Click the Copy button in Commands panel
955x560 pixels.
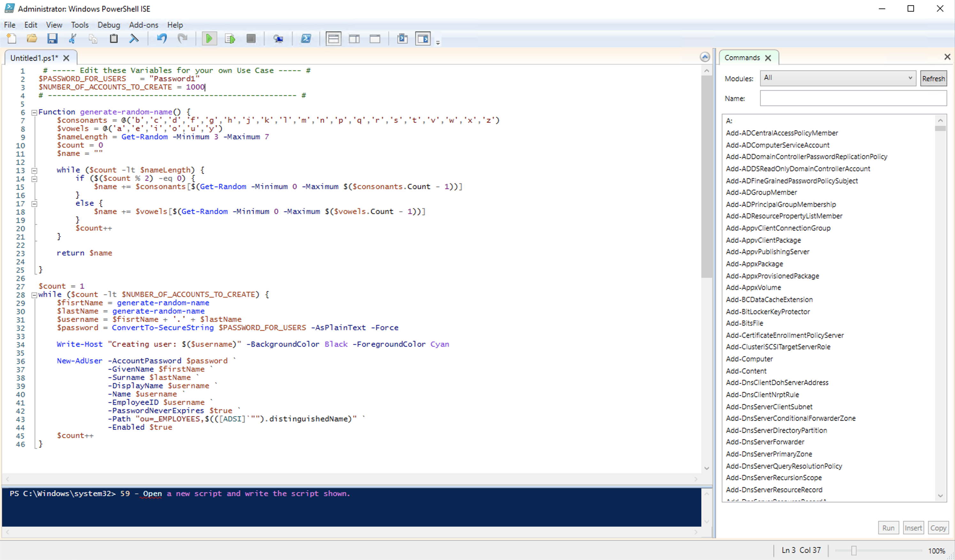click(938, 528)
